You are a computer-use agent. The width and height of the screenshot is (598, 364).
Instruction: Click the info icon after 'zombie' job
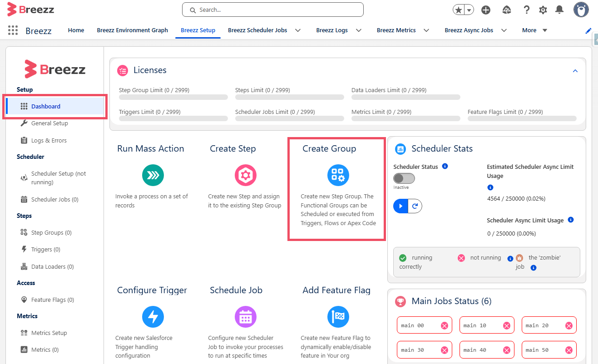(534, 268)
